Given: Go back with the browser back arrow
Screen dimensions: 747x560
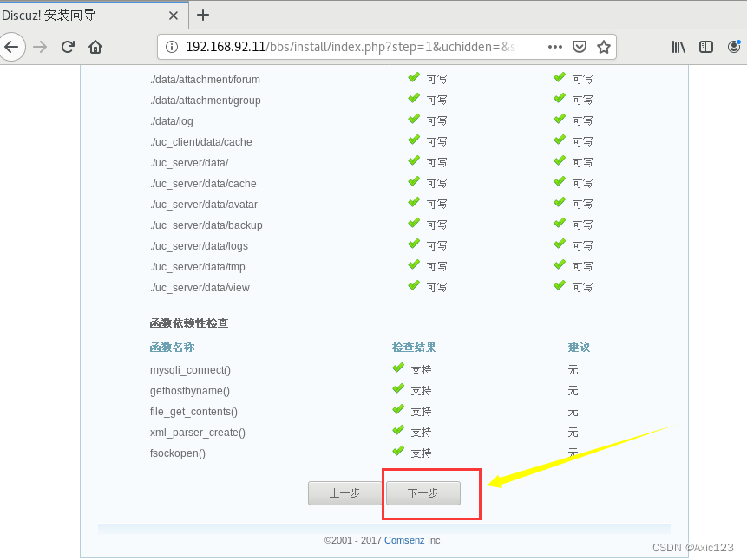Looking at the screenshot, I should [11, 47].
